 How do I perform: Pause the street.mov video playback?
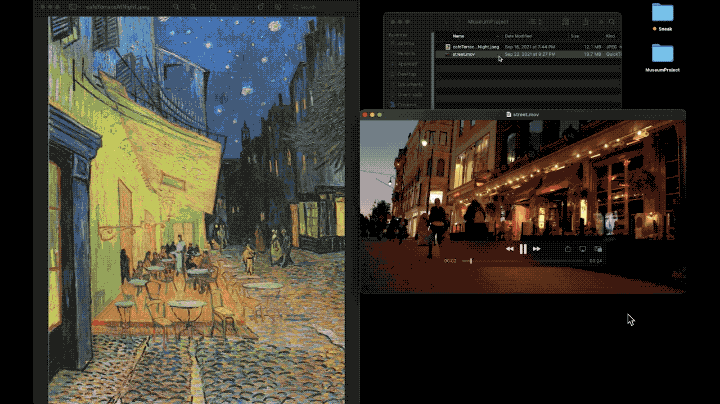coord(523,248)
